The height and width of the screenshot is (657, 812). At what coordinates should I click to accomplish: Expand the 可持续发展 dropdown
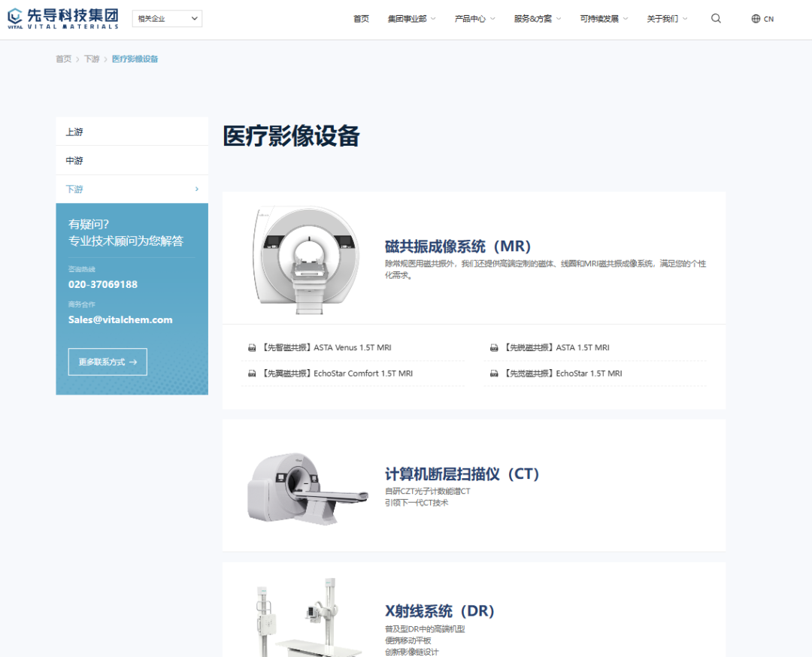coord(599,18)
